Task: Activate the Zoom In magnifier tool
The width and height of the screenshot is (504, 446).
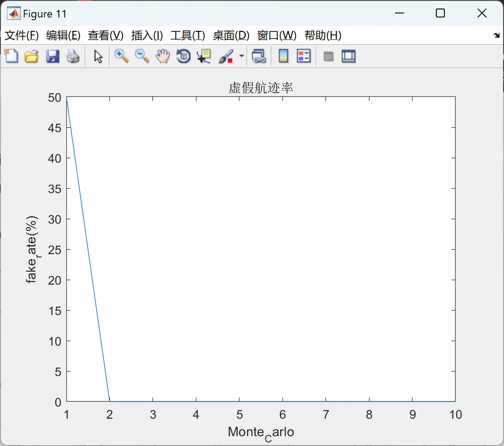Action: (122, 56)
